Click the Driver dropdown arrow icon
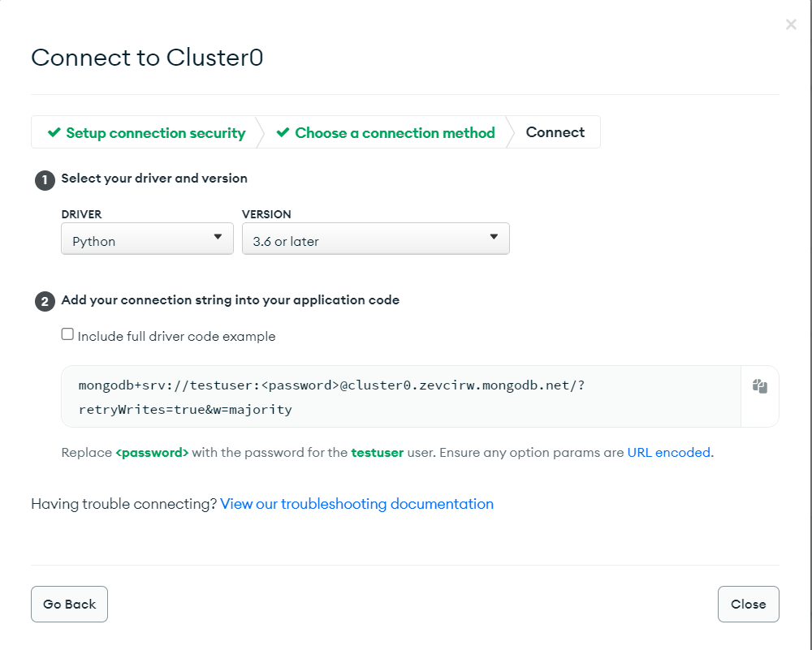812x650 pixels. [218, 238]
